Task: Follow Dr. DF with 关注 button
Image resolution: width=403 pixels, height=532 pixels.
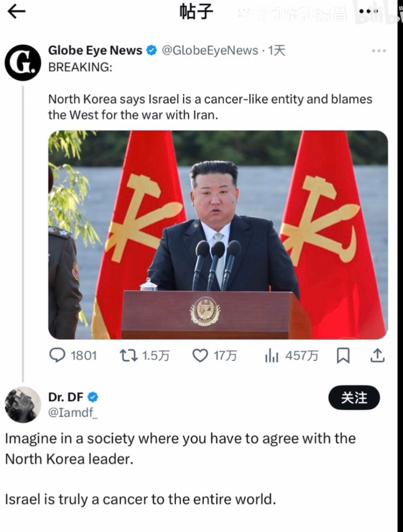Action: coord(354,398)
